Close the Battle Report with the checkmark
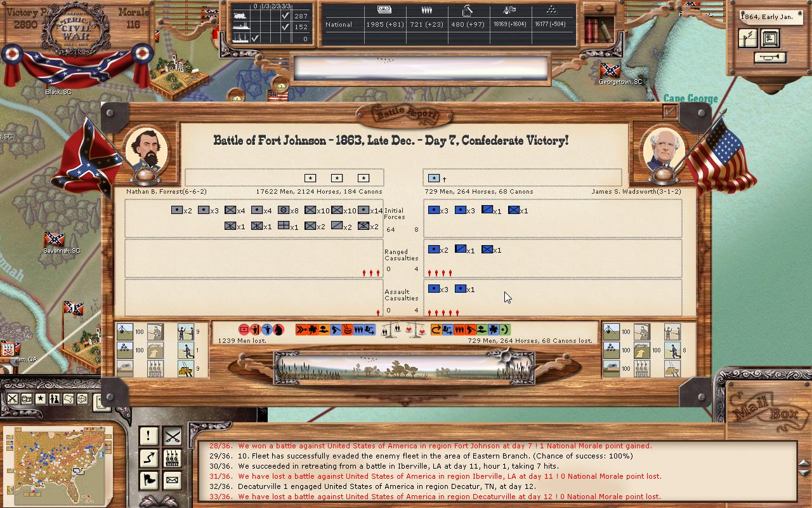Image resolution: width=812 pixels, height=508 pixels. pyautogui.click(x=669, y=112)
